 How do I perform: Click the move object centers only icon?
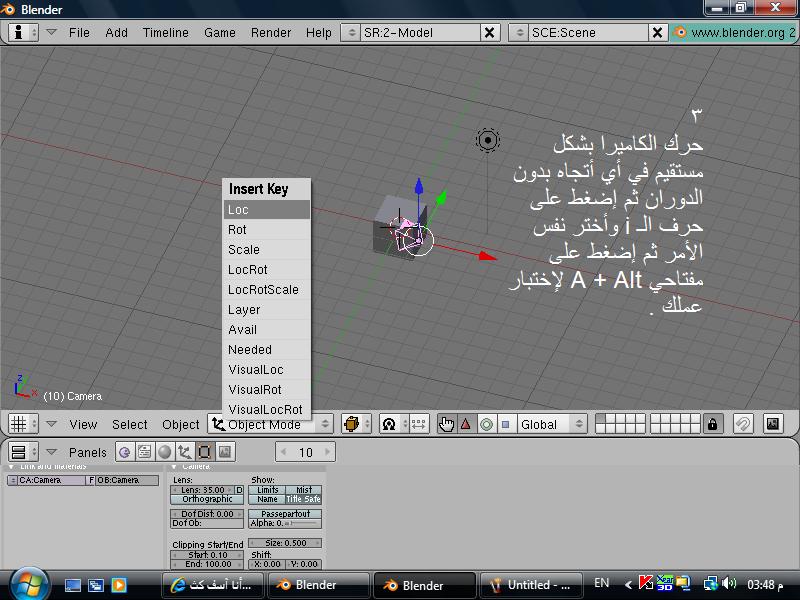coord(419,424)
